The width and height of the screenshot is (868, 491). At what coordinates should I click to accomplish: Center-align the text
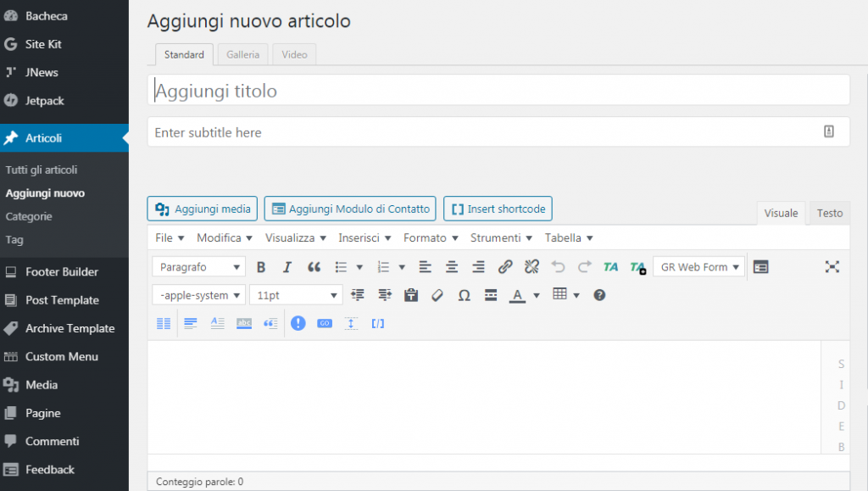coord(452,267)
